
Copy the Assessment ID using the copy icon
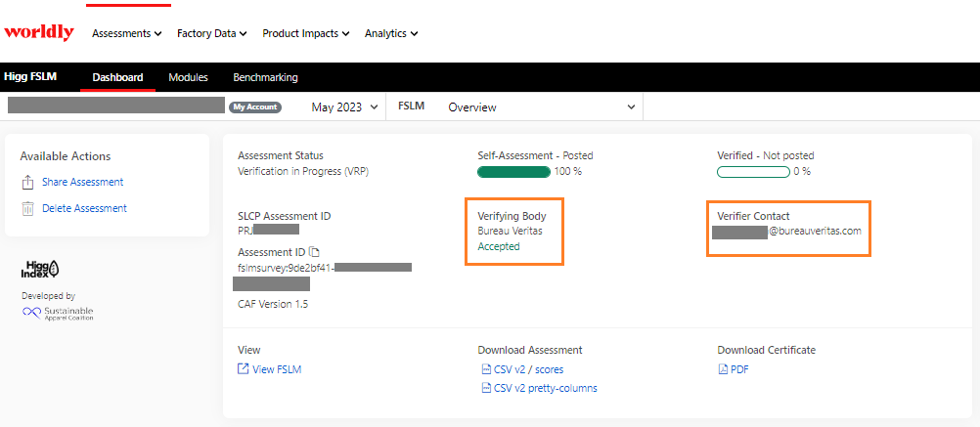point(315,252)
